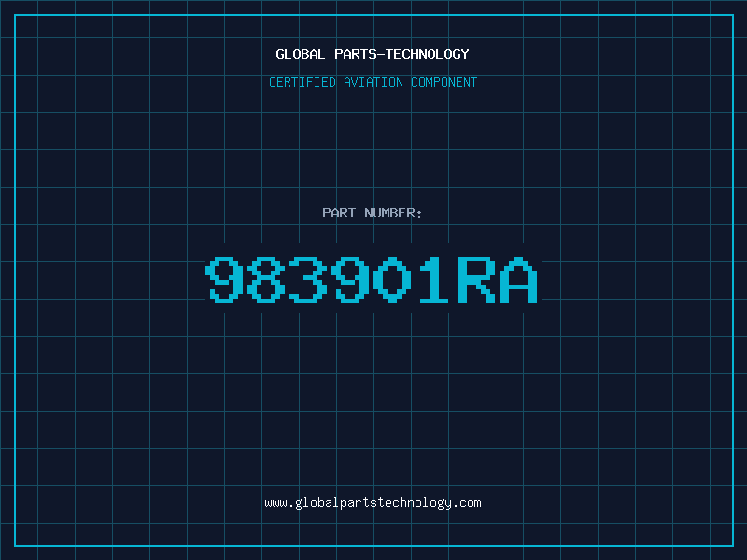This screenshot has width=747, height=560.
Task: Select the NUMBER: label text
Action: coord(393,213)
